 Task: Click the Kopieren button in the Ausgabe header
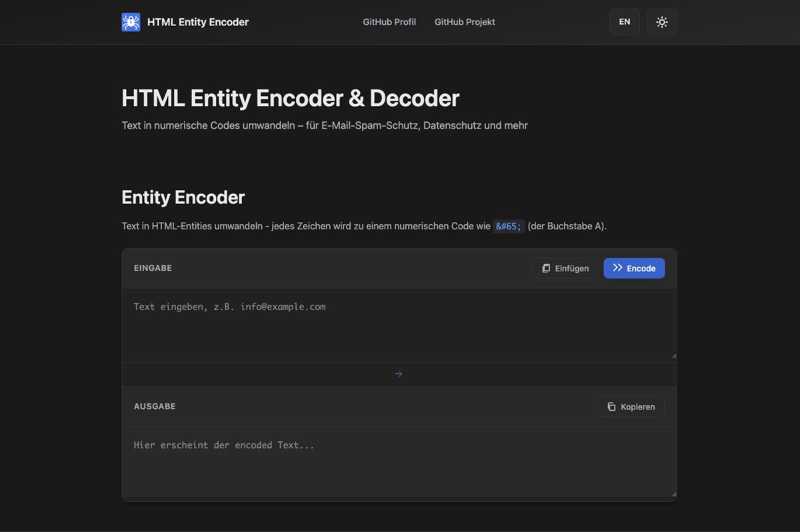(x=630, y=406)
